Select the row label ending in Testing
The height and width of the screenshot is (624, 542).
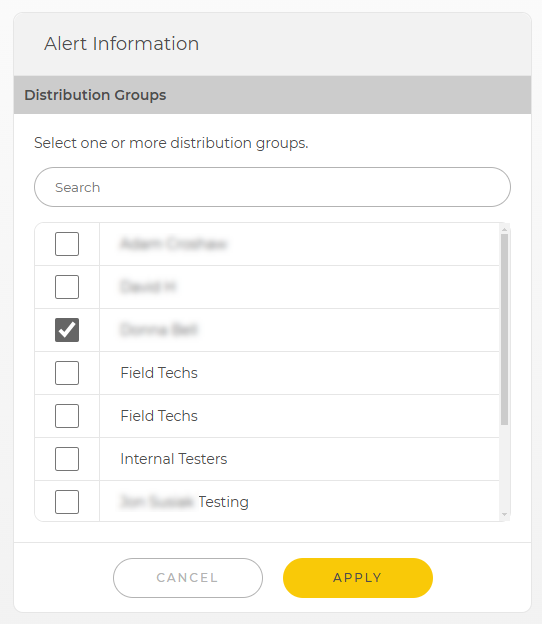pos(184,502)
